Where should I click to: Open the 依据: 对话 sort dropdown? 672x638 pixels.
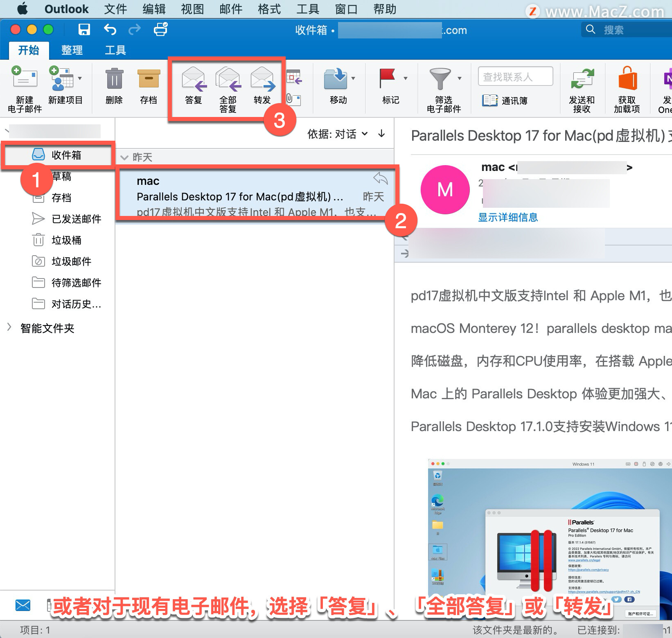pos(338,134)
